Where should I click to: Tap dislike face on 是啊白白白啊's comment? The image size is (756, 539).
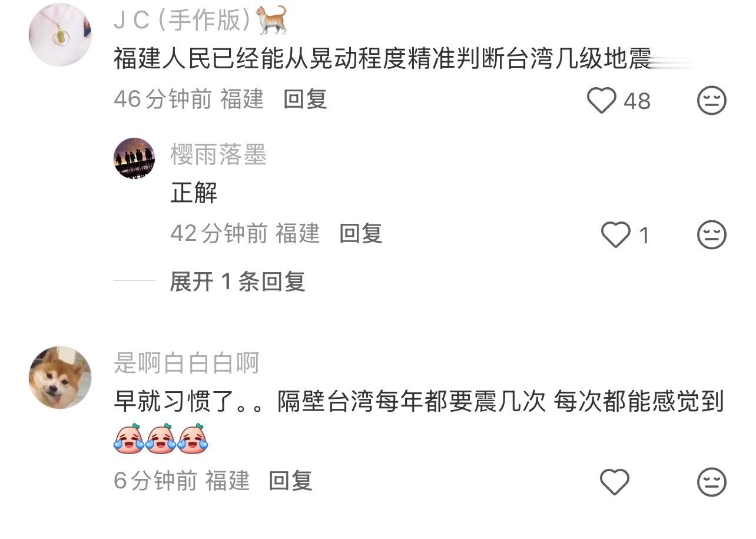pos(712,482)
